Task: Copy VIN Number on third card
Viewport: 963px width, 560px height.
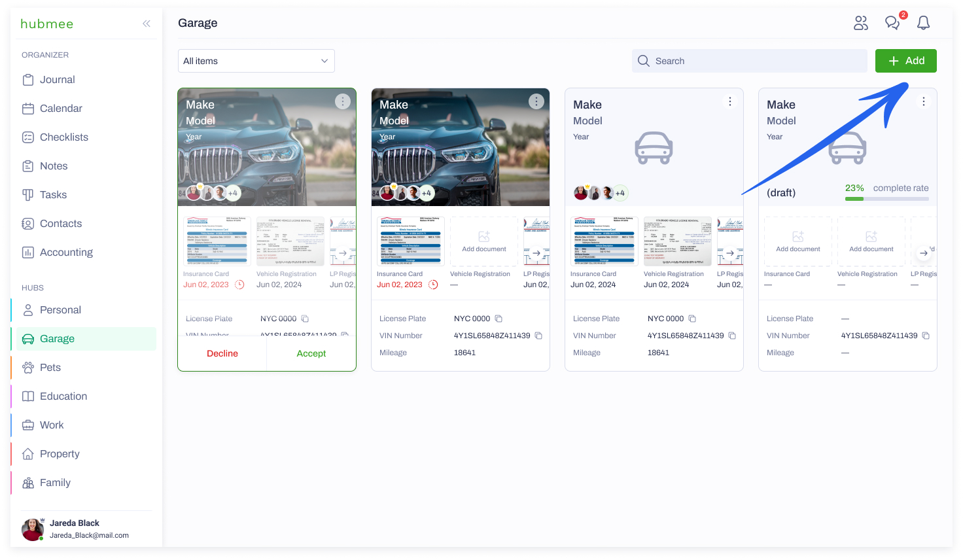Action: coord(733,336)
